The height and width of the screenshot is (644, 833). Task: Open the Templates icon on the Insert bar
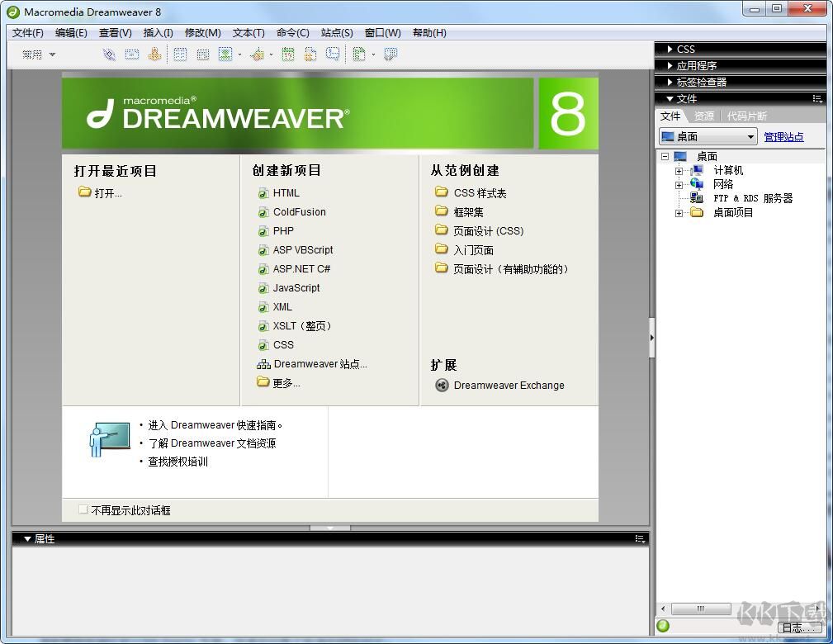pos(359,54)
